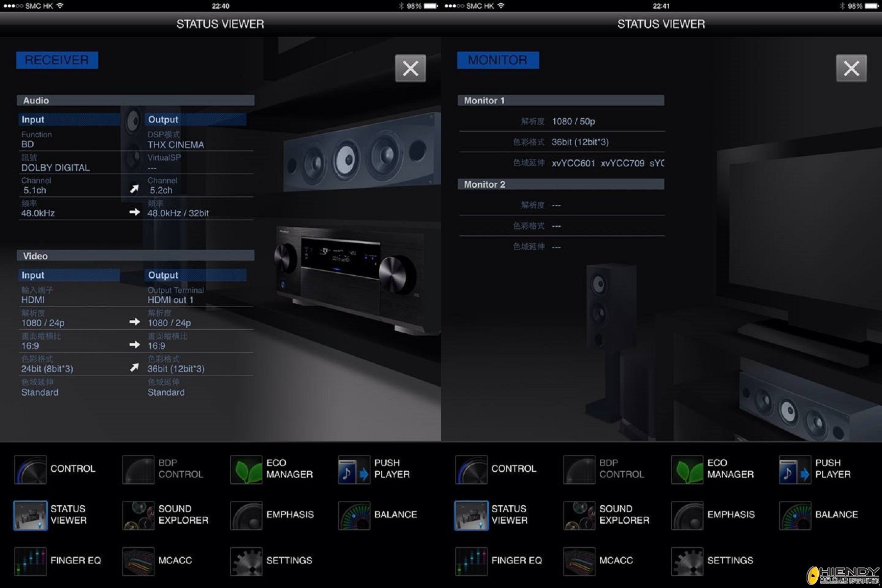Click the Audio section header
This screenshot has height=588, width=882.
[135, 100]
